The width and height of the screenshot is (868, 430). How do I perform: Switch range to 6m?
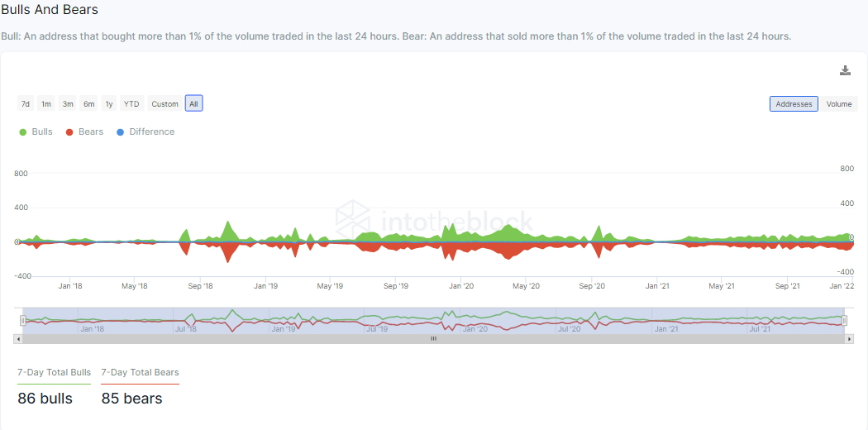point(88,103)
